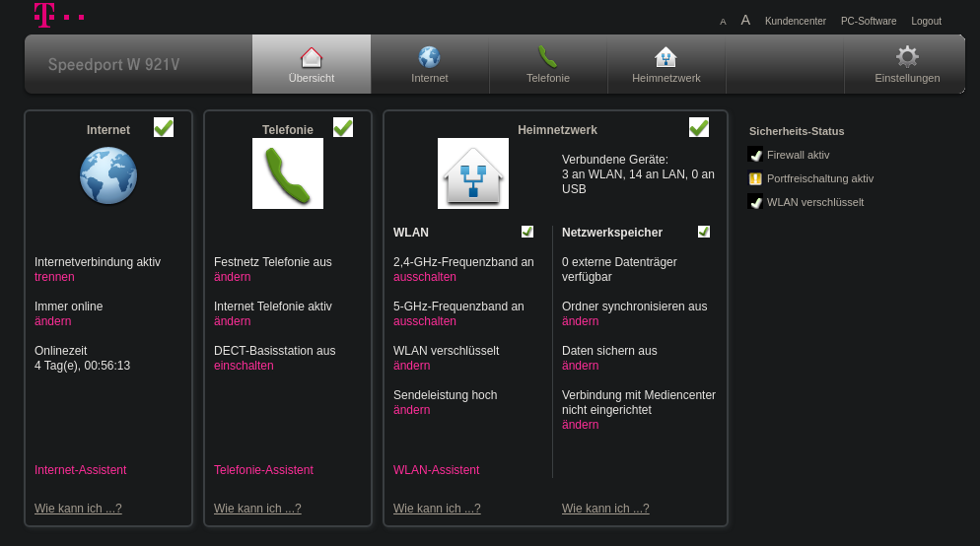Select the smaller font size A

pyautogui.click(x=723, y=22)
